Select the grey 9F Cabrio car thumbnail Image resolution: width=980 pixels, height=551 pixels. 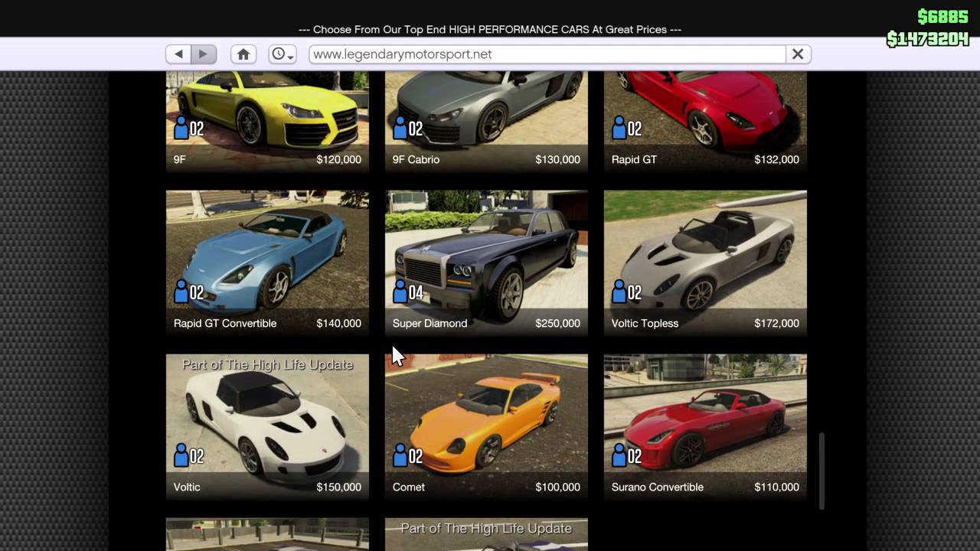pos(486,121)
